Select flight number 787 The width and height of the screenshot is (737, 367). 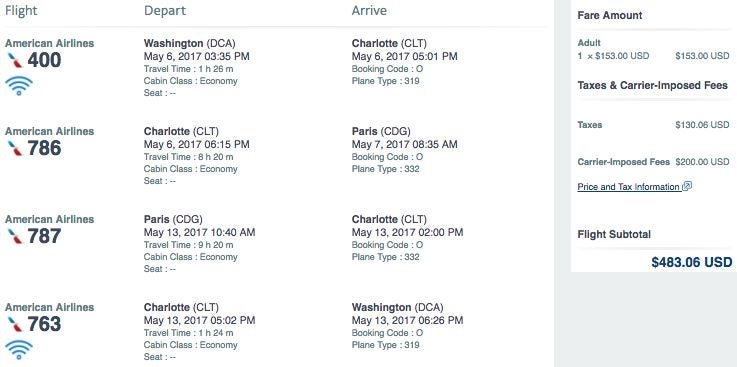pos(44,236)
